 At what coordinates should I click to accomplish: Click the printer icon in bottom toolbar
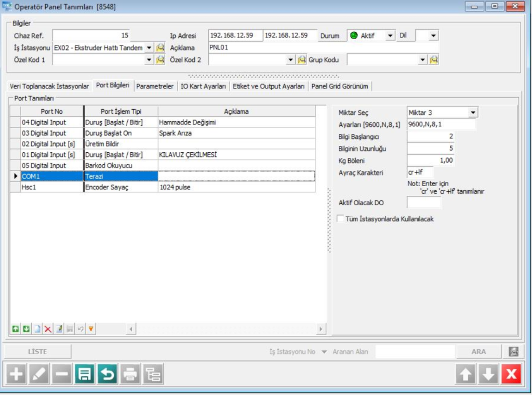tap(130, 374)
